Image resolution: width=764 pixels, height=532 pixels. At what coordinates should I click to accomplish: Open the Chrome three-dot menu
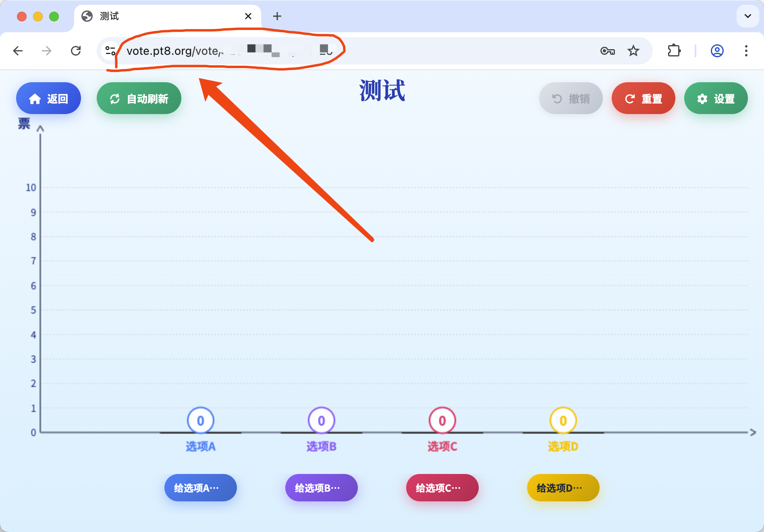[x=747, y=51]
